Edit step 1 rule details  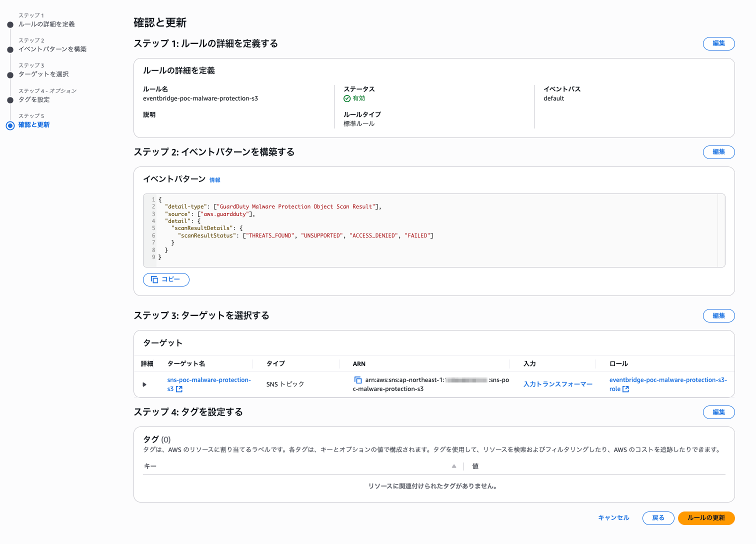pyautogui.click(x=718, y=43)
